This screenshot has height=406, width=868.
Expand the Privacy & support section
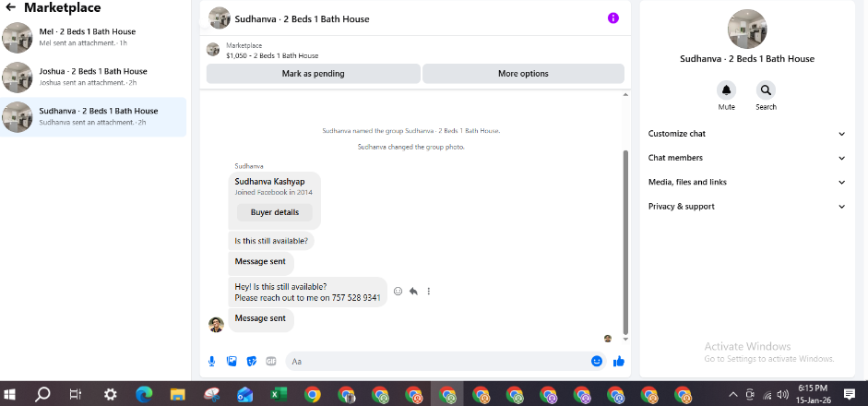[747, 207]
